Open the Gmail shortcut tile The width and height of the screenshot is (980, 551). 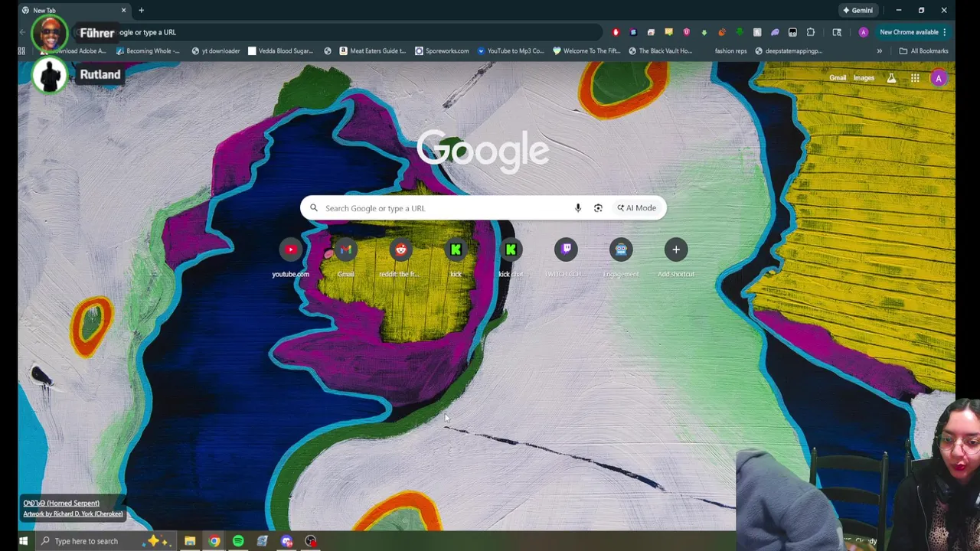(346, 256)
